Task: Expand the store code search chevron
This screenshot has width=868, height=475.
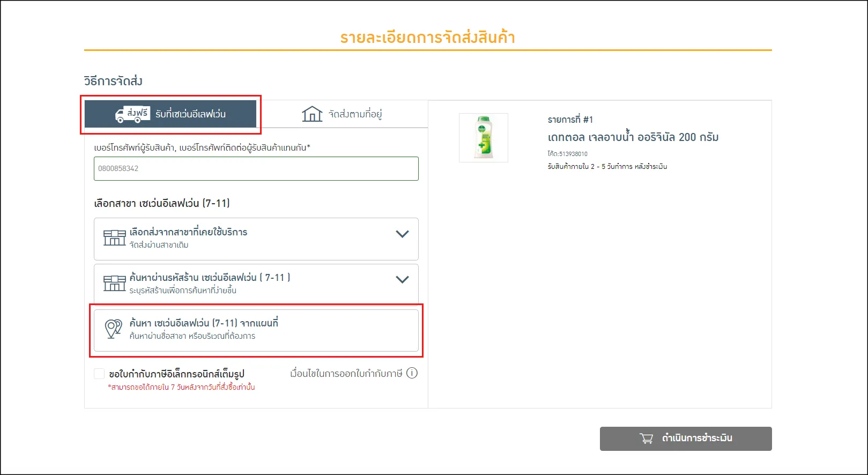Action: 402,280
